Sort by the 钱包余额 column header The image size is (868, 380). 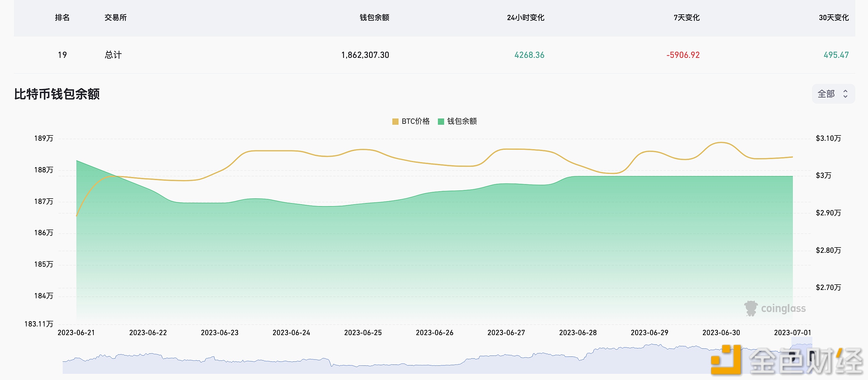374,18
